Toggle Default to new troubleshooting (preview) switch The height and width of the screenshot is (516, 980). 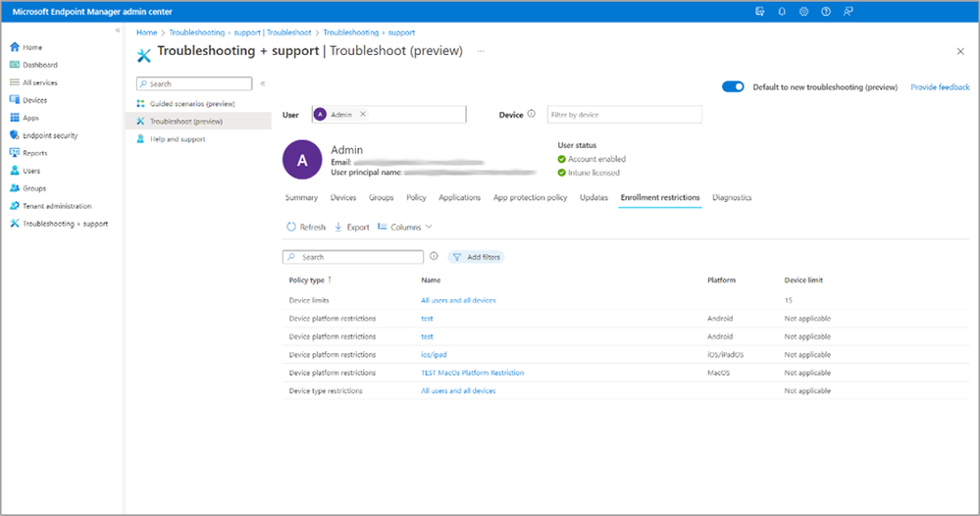[x=733, y=87]
